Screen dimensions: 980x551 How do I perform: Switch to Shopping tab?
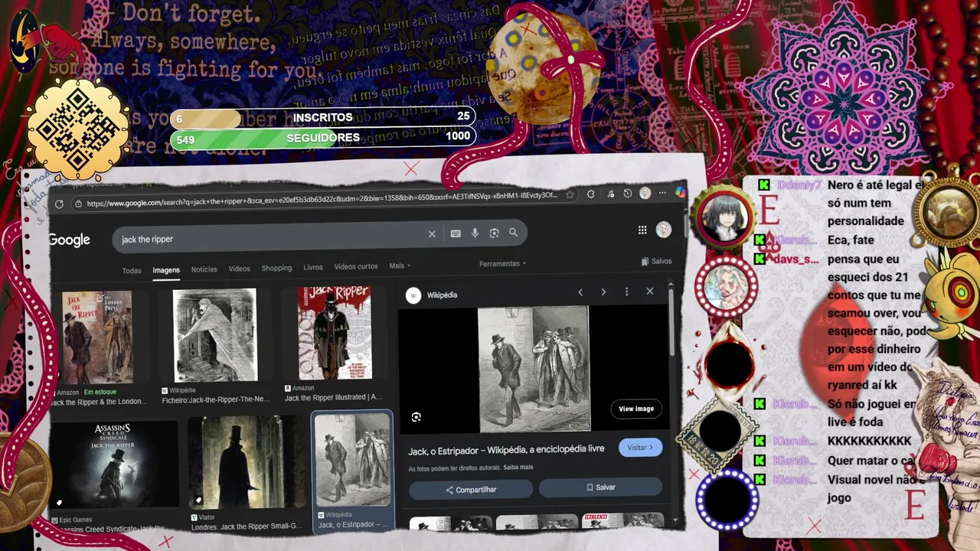click(x=276, y=268)
